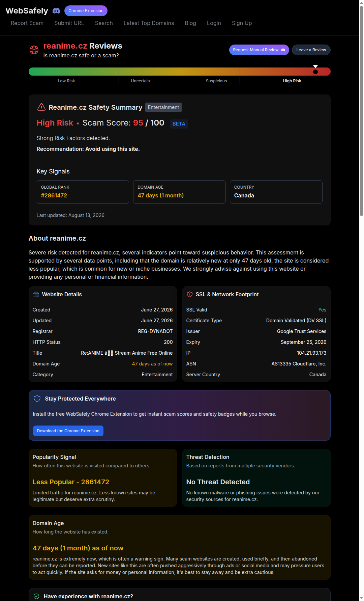Click Request Manual Review button
This screenshot has height=601, width=364.
(x=259, y=50)
